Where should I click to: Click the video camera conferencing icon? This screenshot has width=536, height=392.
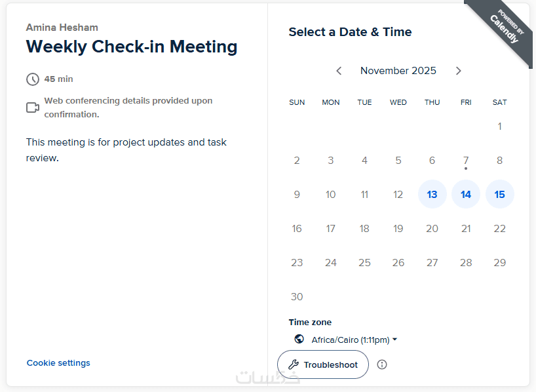(33, 107)
